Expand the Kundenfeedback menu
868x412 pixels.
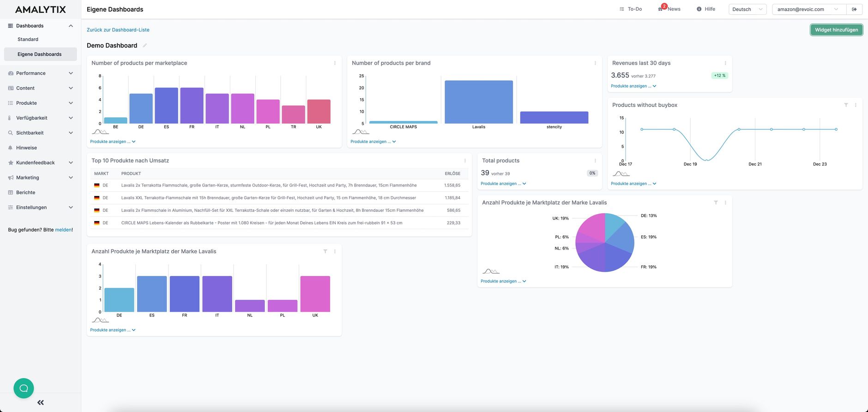coord(71,163)
